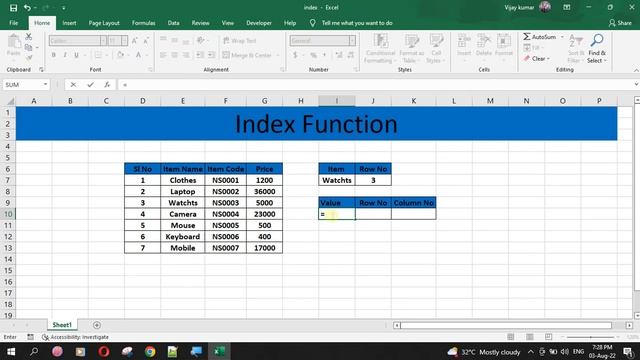This screenshot has width=640, height=360.
Task: Click the Format cells icon
Action: 504,41
